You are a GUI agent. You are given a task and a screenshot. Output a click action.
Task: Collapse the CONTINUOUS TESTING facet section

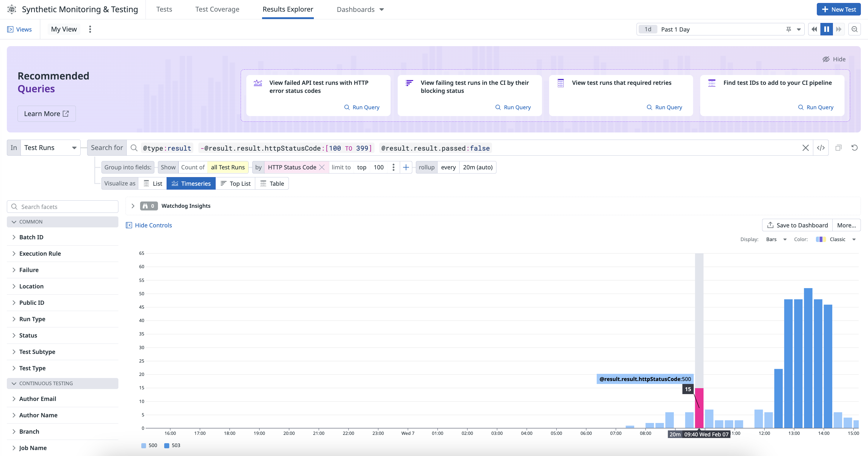coord(14,383)
